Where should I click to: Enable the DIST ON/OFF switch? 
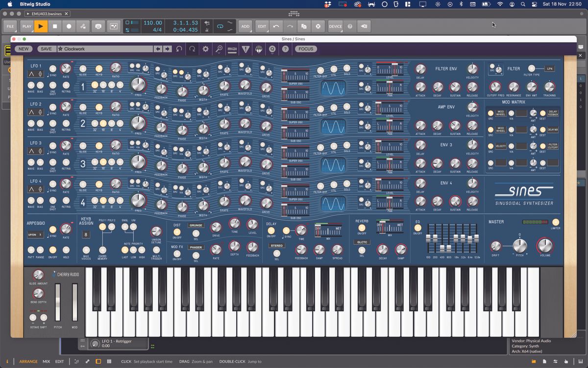click(x=177, y=232)
